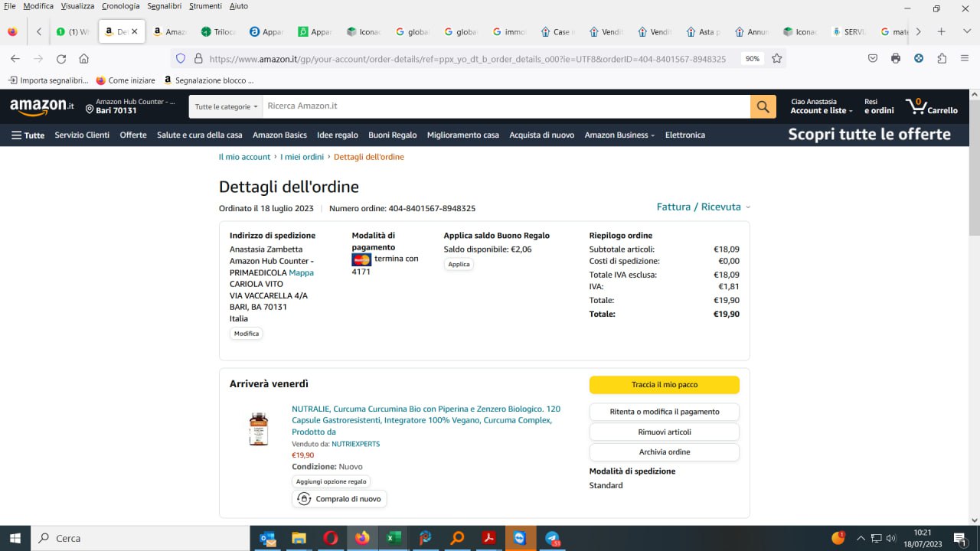980x551 pixels.
Task: Expand the Fattura / Ricevuta dropdown
Action: tap(703, 207)
